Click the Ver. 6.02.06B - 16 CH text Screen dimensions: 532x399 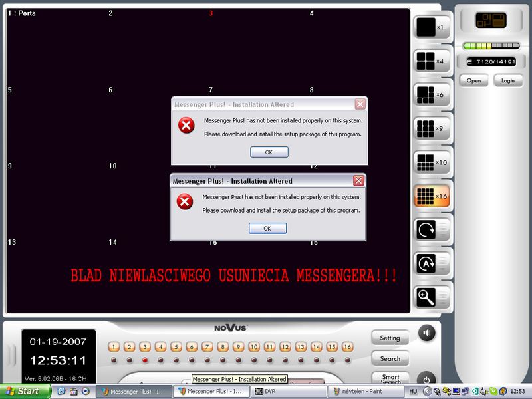tap(56, 378)
